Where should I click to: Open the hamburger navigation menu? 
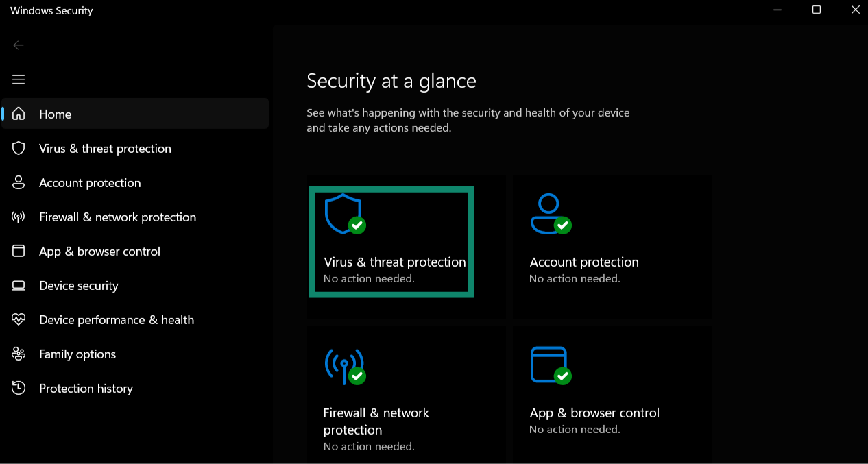(18, 79)
